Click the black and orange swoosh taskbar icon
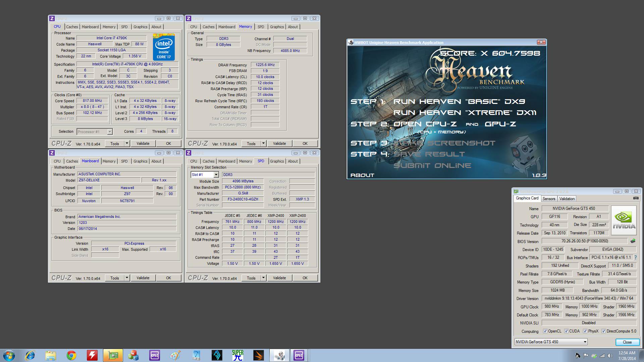 258,355
